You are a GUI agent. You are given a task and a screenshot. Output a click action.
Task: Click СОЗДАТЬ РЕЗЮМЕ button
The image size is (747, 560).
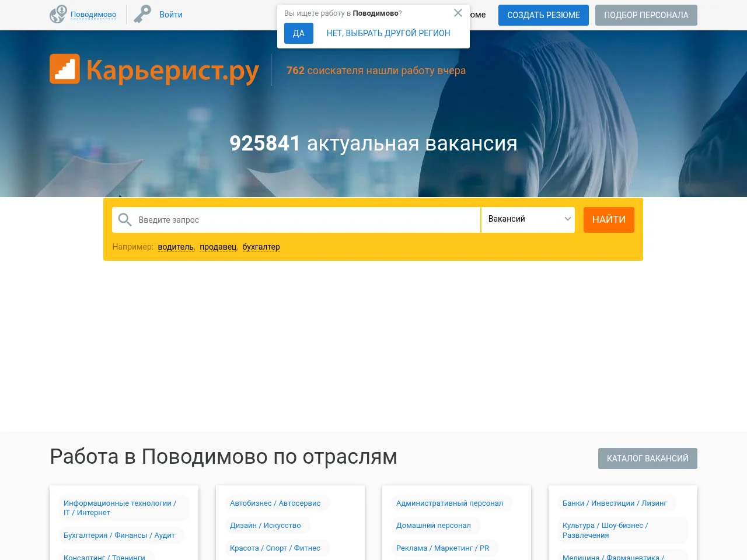click(x=543, y=15)
